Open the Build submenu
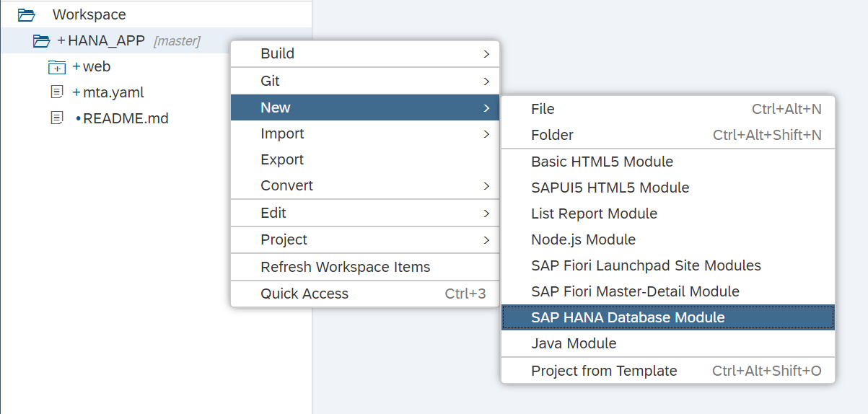 click(x=365, y=54)
